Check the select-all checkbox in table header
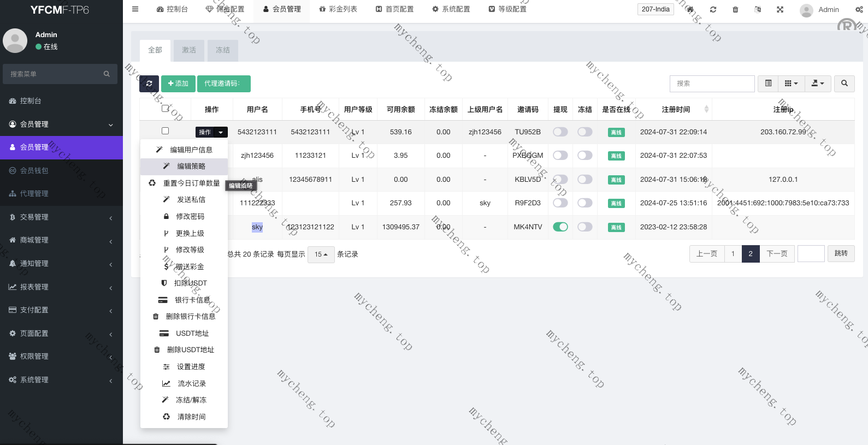Viewport: 868px width, 445px height. 165,109
